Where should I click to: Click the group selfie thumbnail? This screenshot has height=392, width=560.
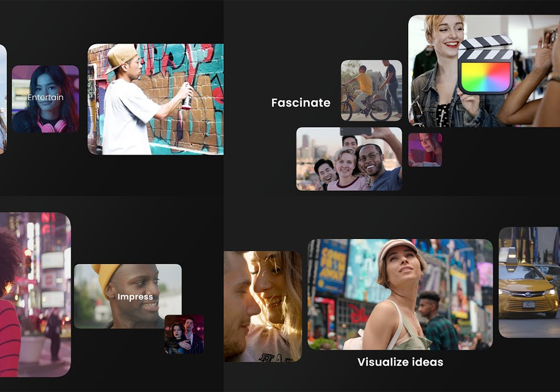(348, 158)
